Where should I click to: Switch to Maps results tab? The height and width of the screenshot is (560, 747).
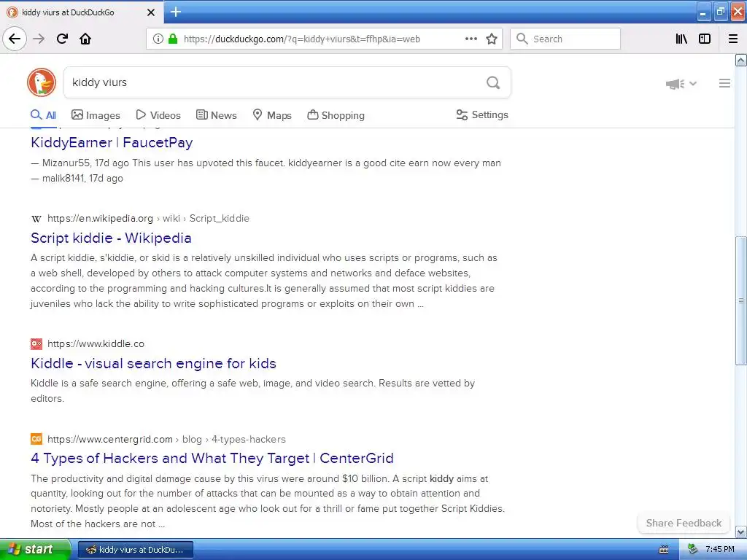coord(272,115)
